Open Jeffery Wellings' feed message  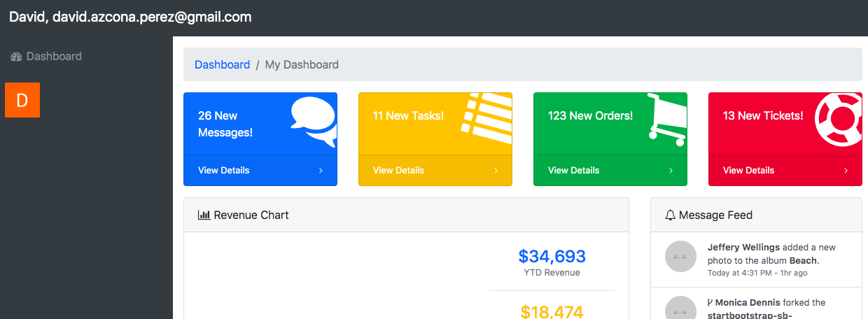756,260
